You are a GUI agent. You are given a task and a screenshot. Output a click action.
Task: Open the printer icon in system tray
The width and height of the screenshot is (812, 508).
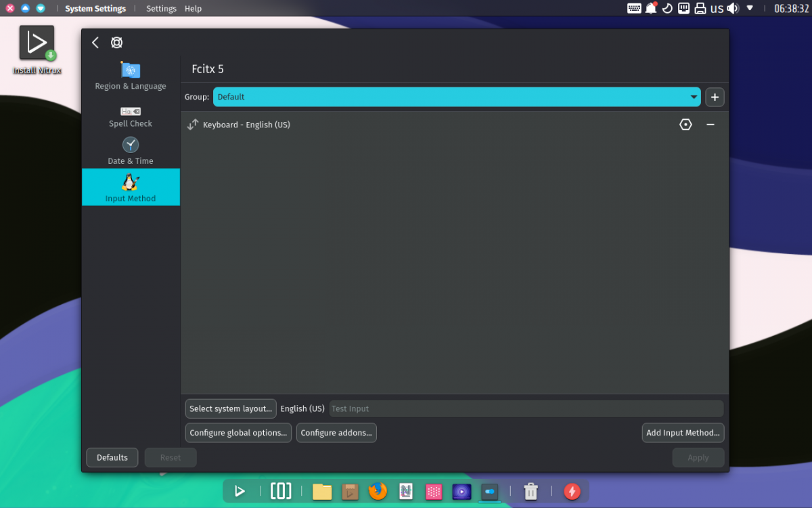[700, 8]
